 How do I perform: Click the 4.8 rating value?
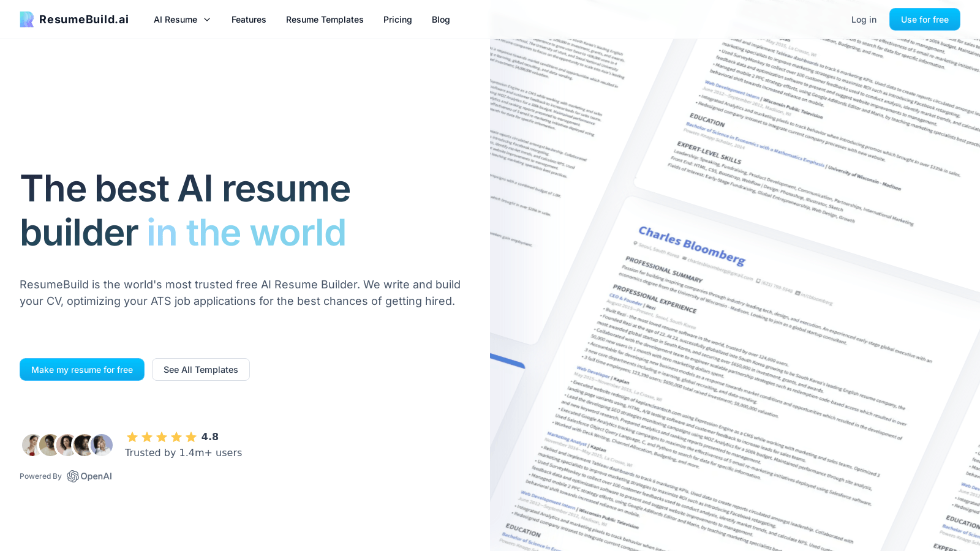(x=210, y=437)
